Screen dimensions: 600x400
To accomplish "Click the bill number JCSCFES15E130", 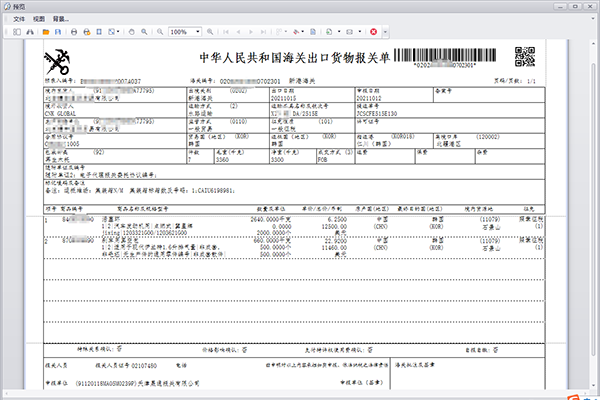I will 377,114.
